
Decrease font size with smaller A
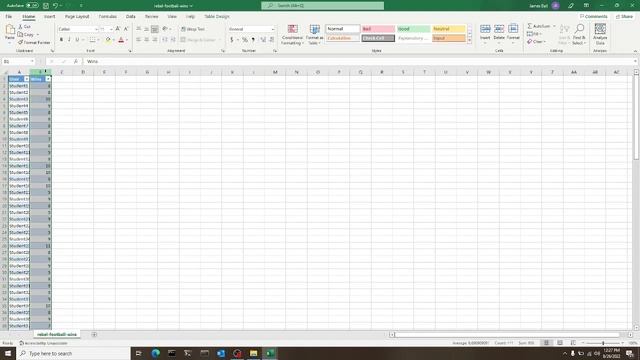126,29
